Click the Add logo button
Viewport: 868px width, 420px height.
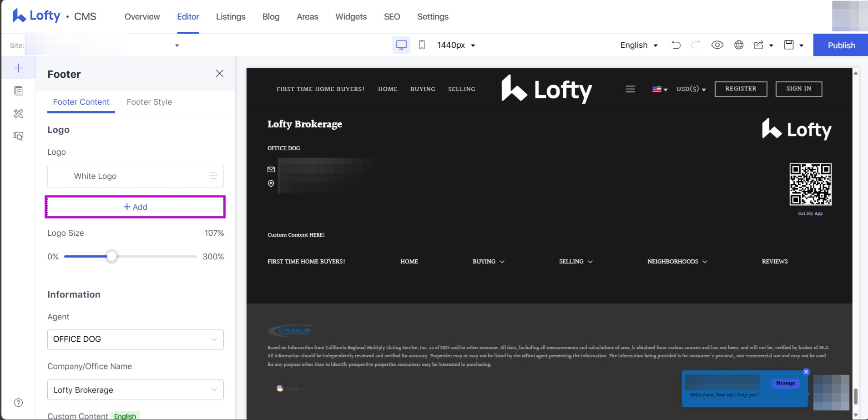(135, 207)
